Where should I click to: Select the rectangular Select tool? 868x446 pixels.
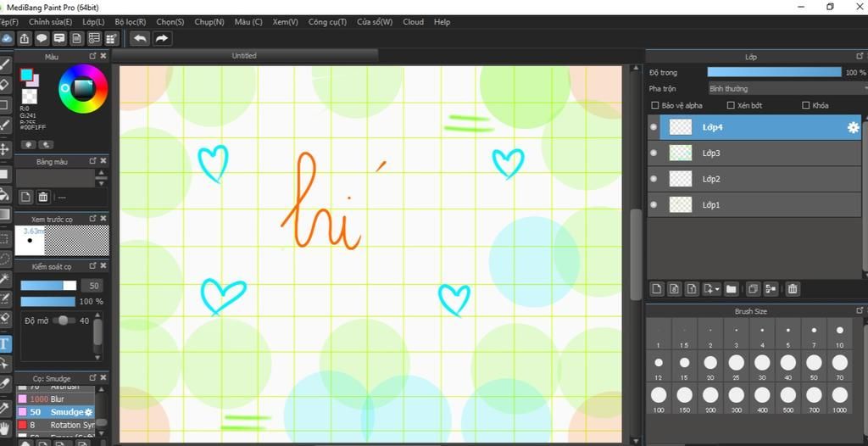click(x=5, y=239)
